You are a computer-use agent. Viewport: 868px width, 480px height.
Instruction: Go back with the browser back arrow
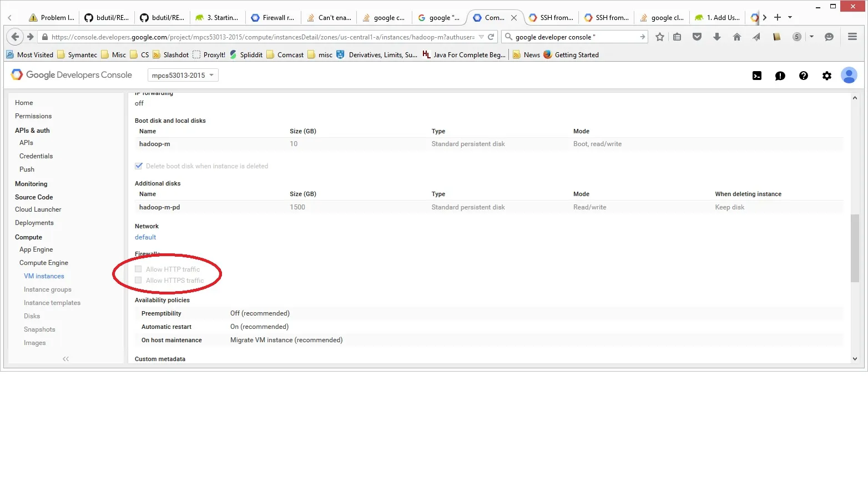click(x=15, y=37)
